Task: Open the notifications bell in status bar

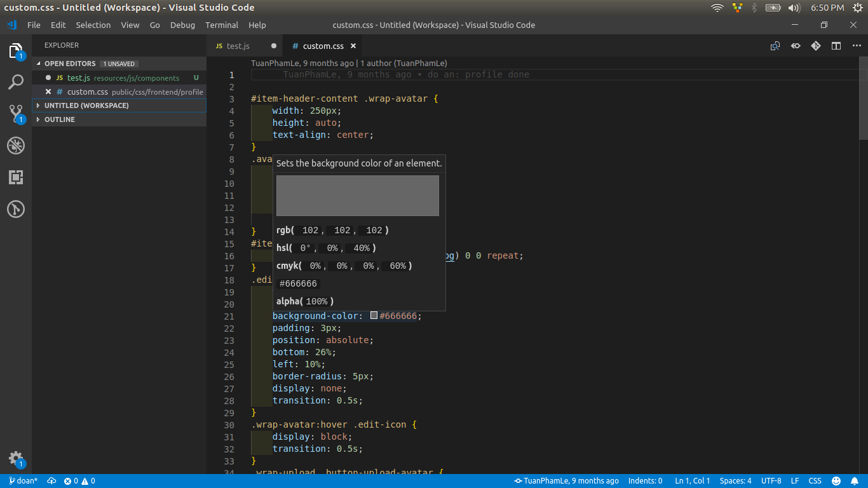Action: coord(854,481)
